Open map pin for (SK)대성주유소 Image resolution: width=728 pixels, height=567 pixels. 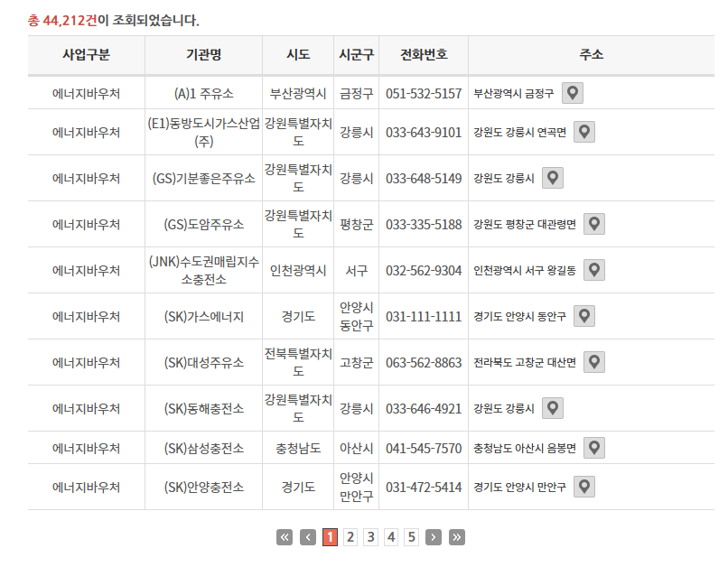[x=593, y=362]
